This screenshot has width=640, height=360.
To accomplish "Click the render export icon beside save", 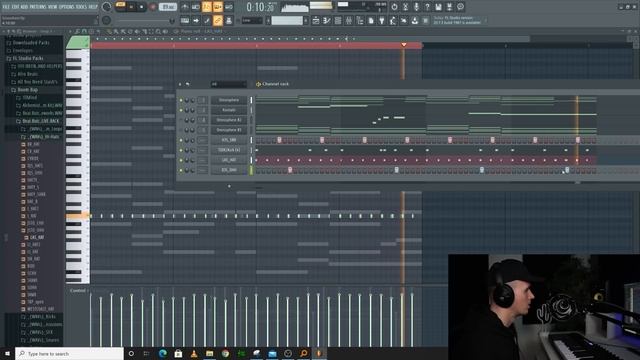I will pos(449,7).
